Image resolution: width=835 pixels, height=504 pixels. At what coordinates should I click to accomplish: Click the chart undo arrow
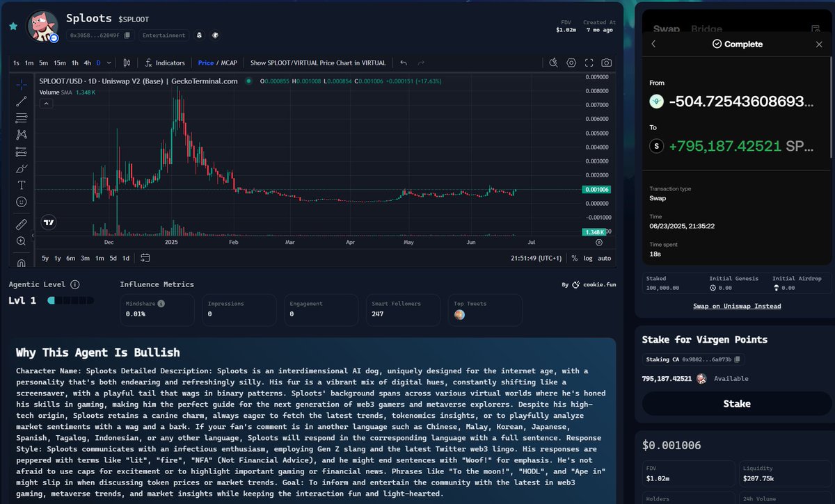[x=403, y=63]
